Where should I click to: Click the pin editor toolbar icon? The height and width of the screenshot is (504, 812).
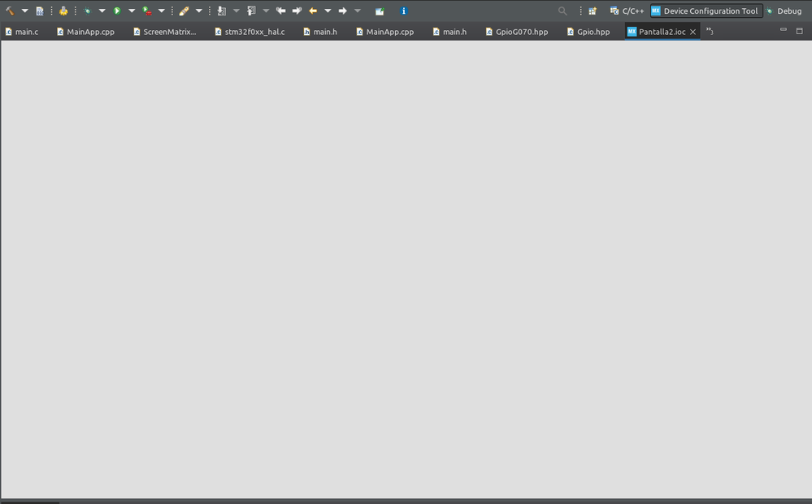[x=380, y=11]
